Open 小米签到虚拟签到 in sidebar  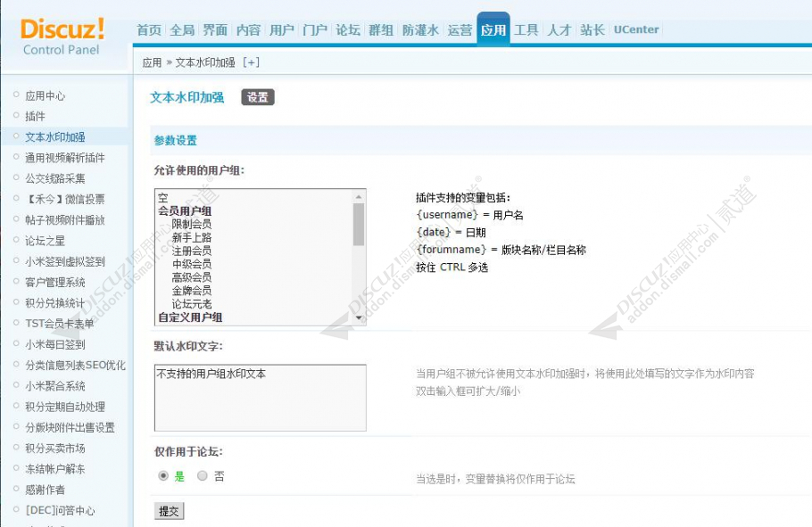[65, 261]
